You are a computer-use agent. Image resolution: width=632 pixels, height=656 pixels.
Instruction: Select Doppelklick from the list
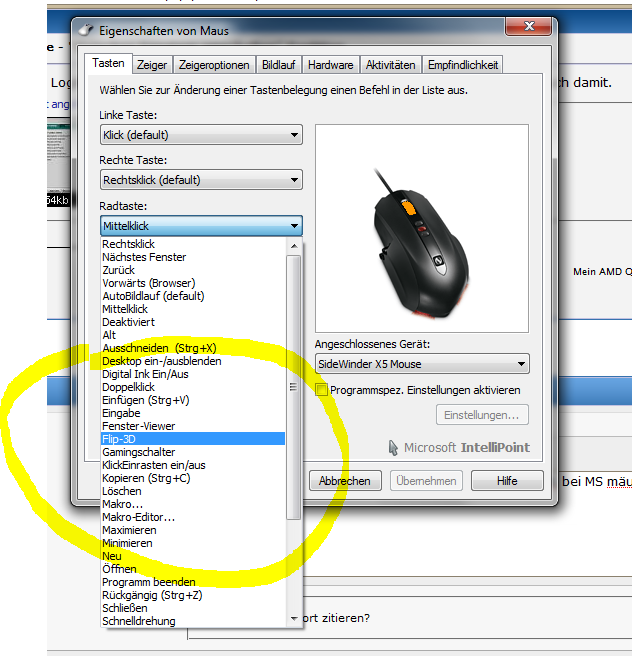click(193, 387)
